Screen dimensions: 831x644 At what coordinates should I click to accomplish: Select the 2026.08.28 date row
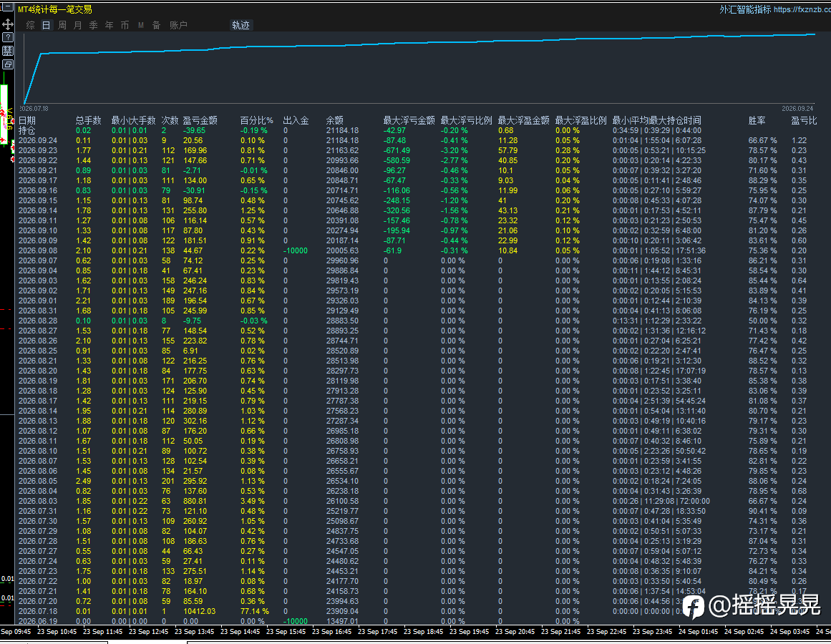point(38,321)
